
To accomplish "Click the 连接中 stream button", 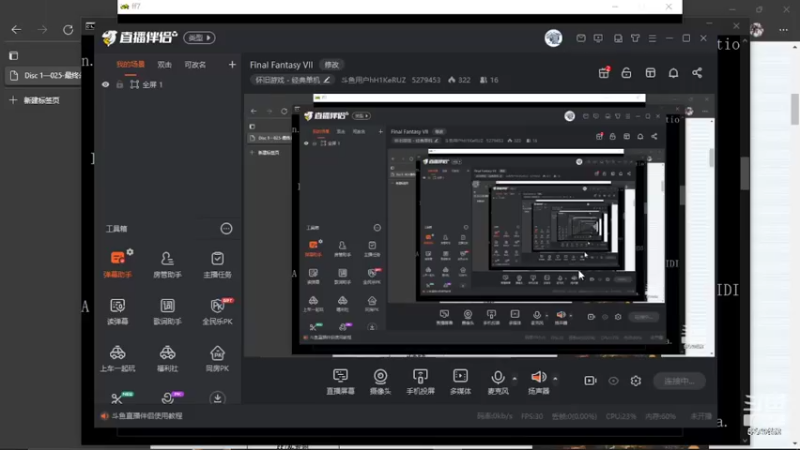I will 679,381.
